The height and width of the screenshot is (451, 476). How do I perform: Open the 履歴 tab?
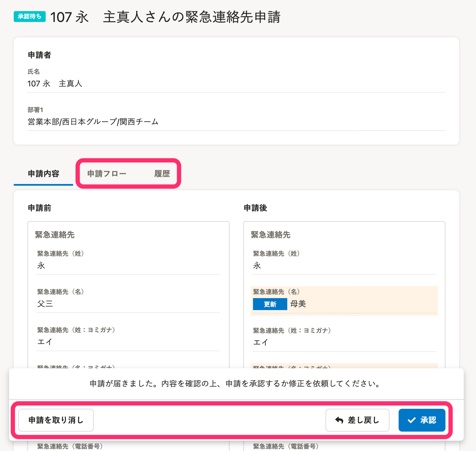162,174
